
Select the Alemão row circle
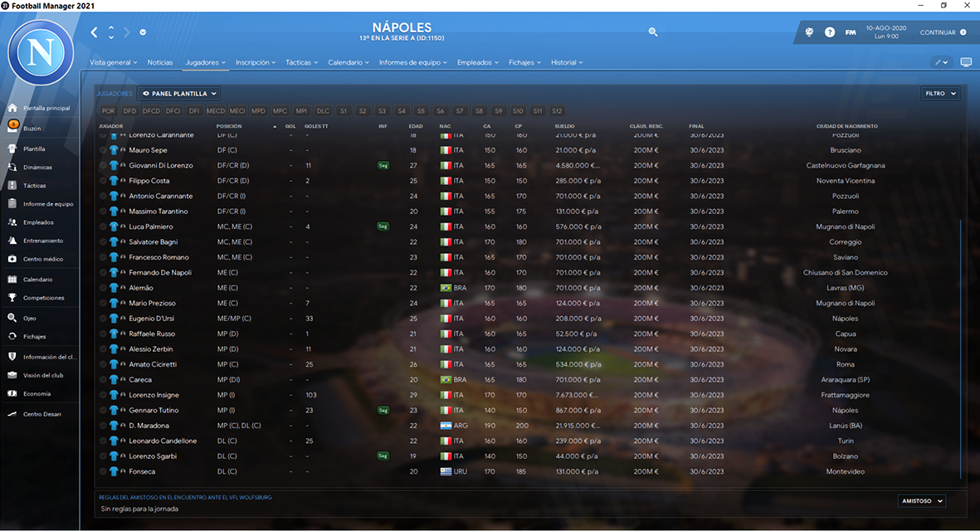click(x=103, y=288)
